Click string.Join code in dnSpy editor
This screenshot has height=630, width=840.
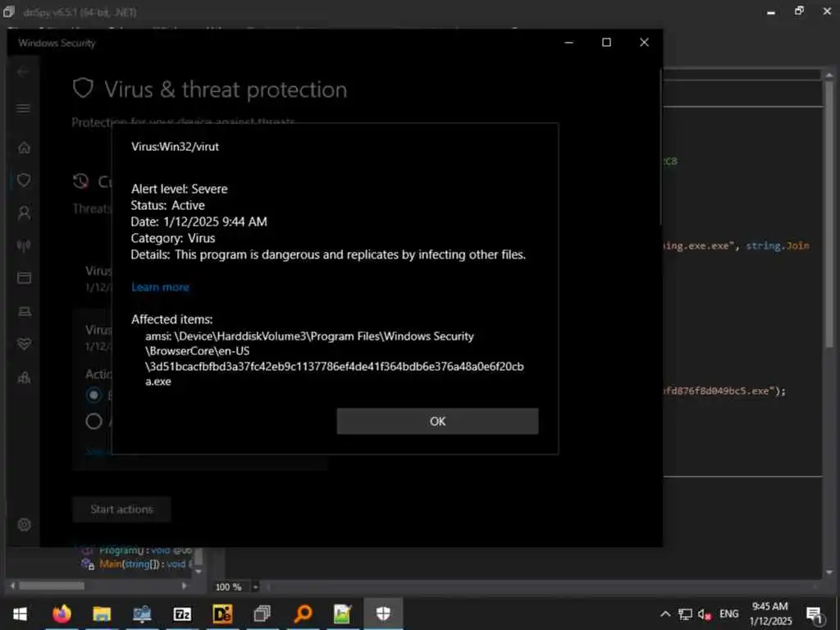tap(778, 246)
